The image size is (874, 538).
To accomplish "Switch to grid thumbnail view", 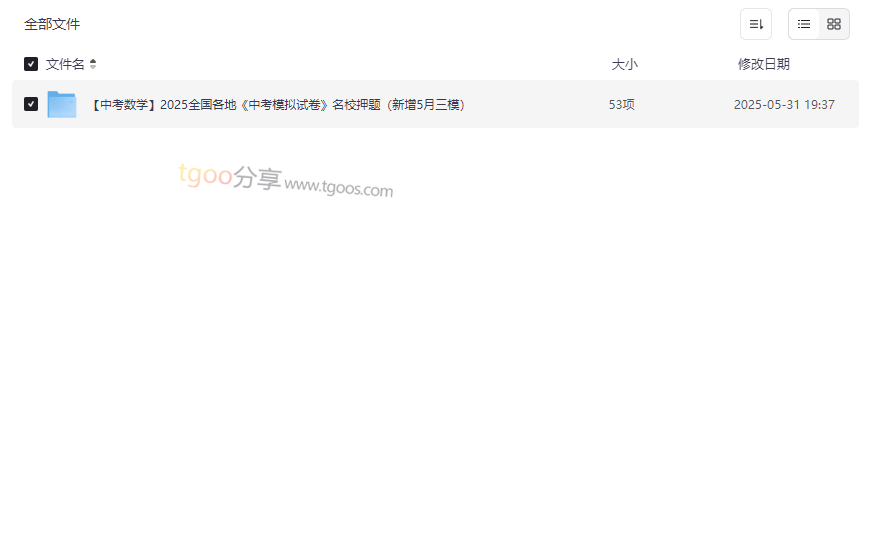I will tap(834, 24).
